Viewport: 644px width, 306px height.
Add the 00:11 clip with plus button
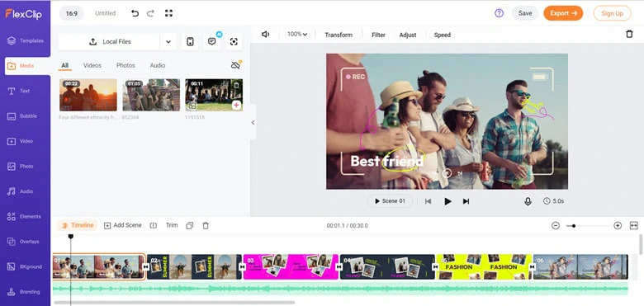[x=236, y=106]
